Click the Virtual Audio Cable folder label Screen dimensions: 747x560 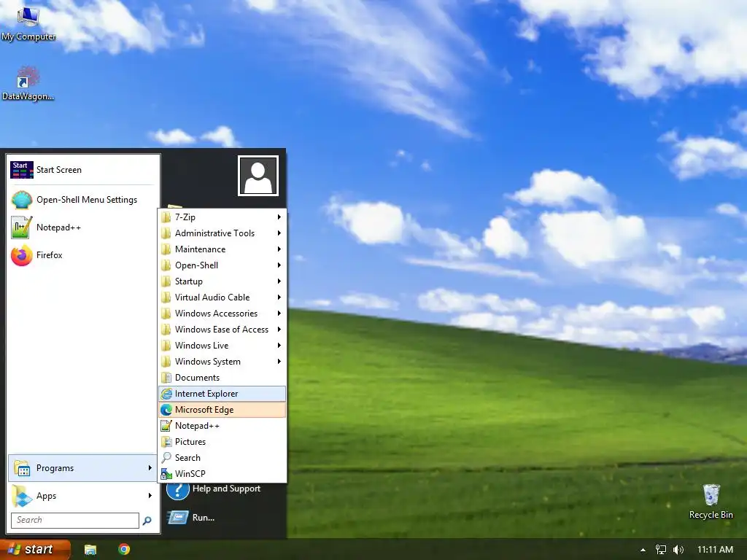coord(212,297)
